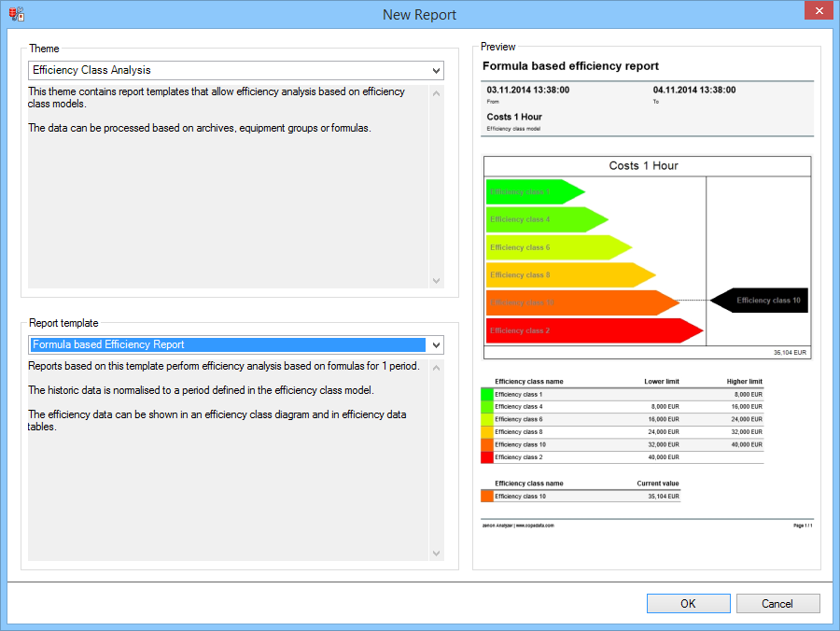Click the Efficiency class 4 arrow in chart
This screenshot has height=631, width=840.
(x=547, y=219)
